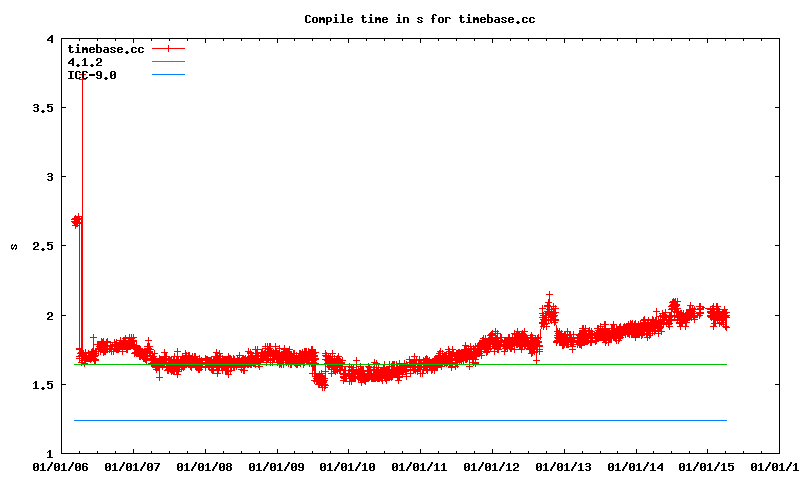Click the blue line sample beside ICC-9.0 legend
Image resolution: width=800 pixels, height=480 pixels.
[169, 74]
